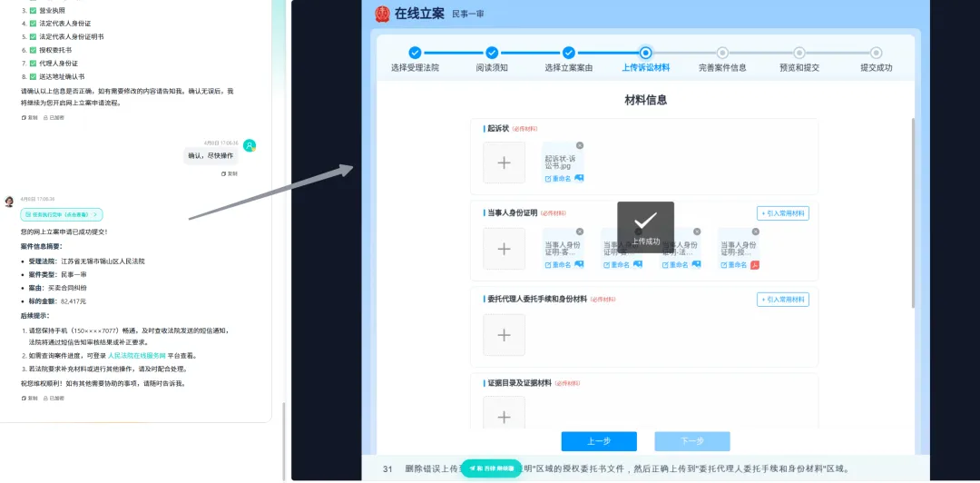Remove the 当事人身份证明-法… file via its X
Screen dimensions: 980x483
(697, 232)
